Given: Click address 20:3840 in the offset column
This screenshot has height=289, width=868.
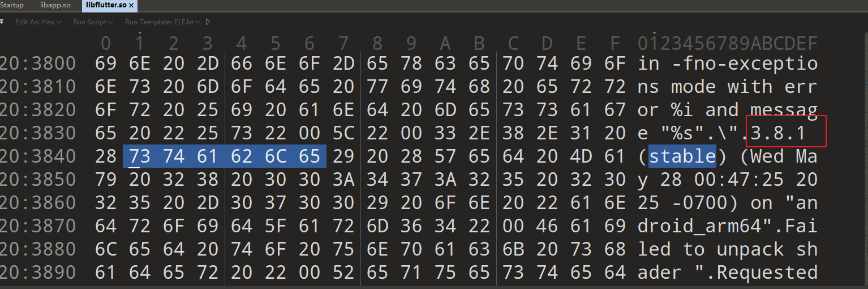Looking at the screenshot, I should 37,156.
